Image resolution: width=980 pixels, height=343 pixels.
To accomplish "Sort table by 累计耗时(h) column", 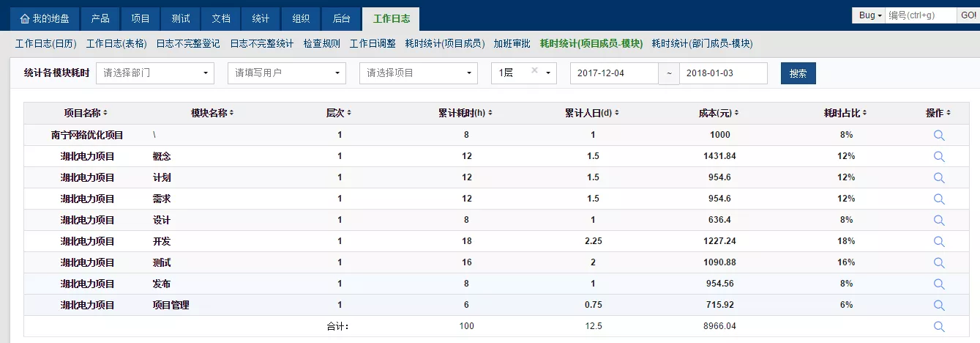I will 465,113.
